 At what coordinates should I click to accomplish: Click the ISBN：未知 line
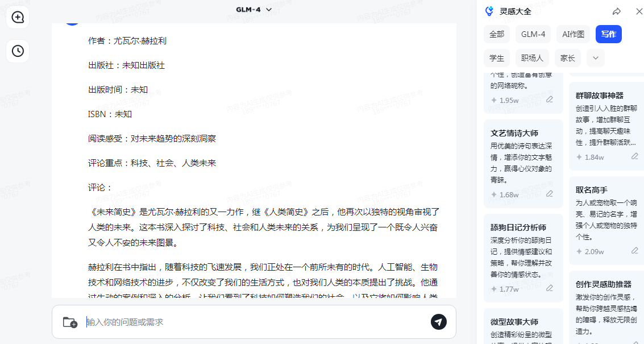pos(110,114)
